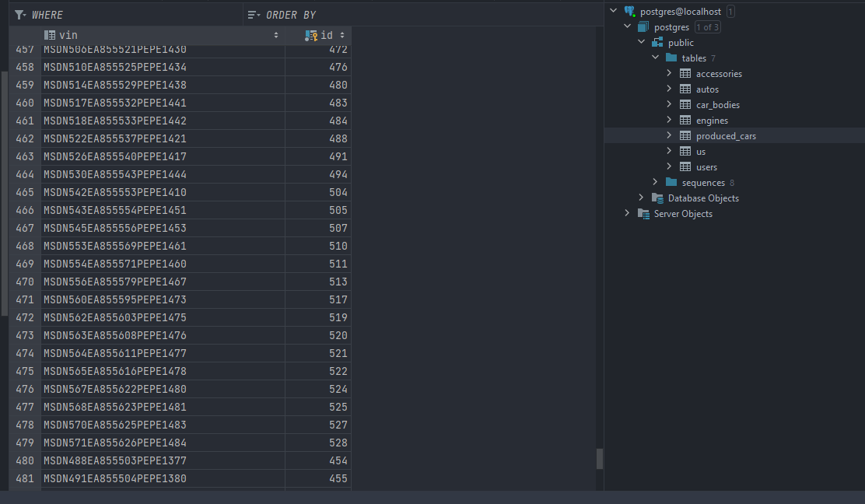Collapse the tables folder

[655, 58]
